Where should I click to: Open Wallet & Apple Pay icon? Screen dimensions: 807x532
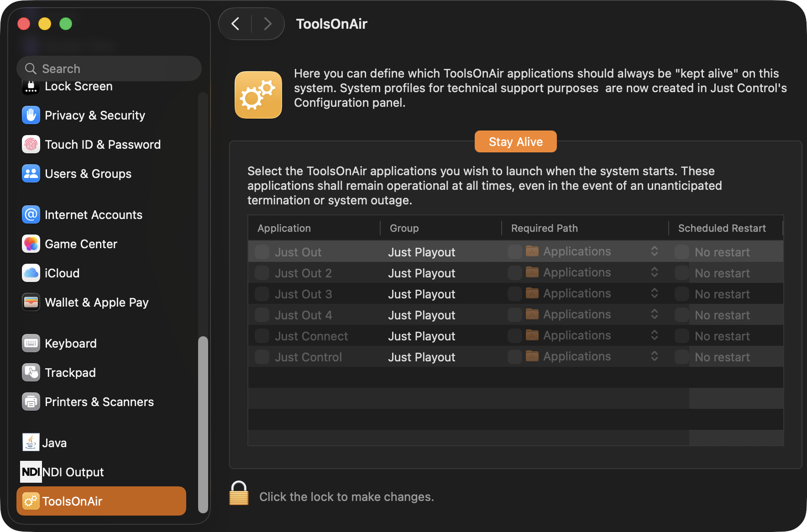click(31, 303)
